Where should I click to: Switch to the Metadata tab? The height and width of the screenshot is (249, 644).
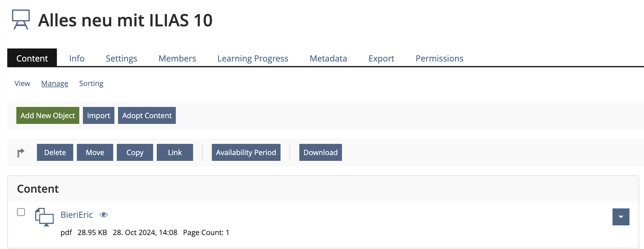tap(328, 58)
